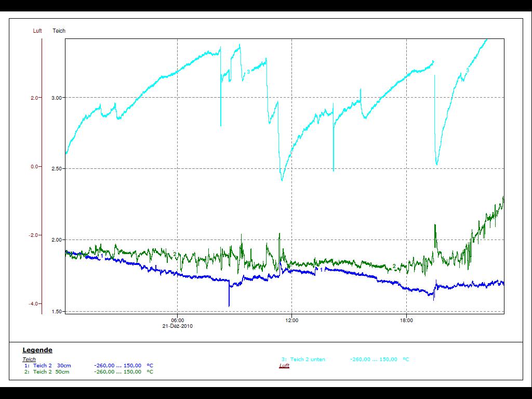
Task: Click the 'Teich' group label in legend
Action: click(29, 359)
